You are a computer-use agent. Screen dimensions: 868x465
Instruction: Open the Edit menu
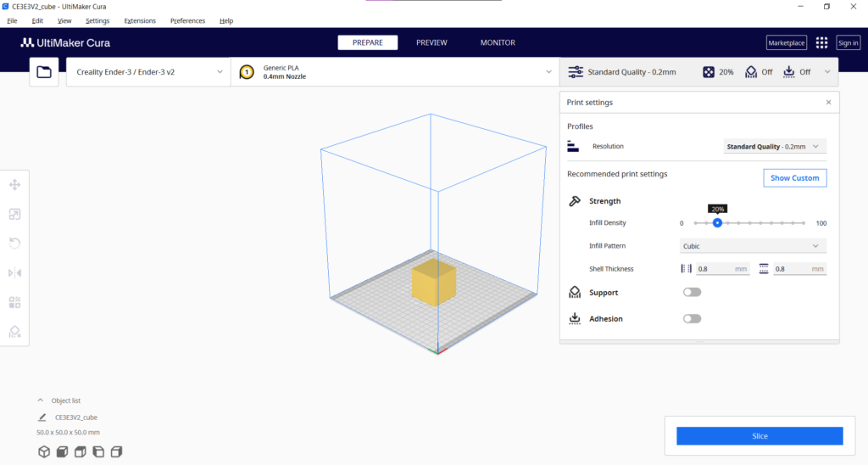pyautogui.click(x=37, y=20)
